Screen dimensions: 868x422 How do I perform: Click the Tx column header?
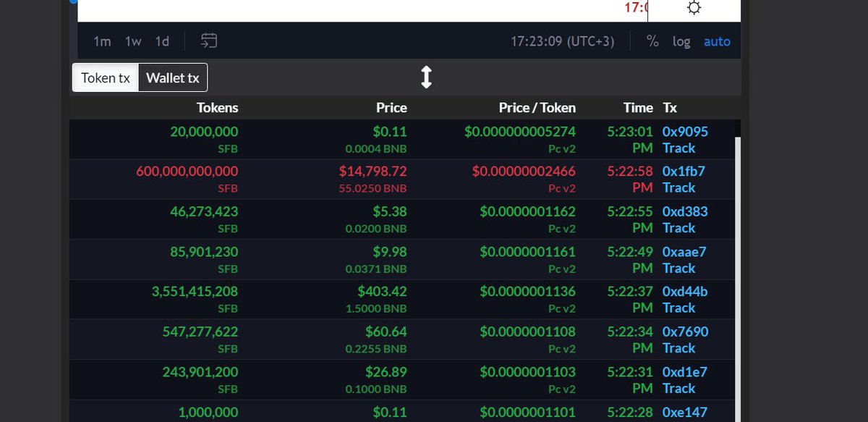click(670, 108)
